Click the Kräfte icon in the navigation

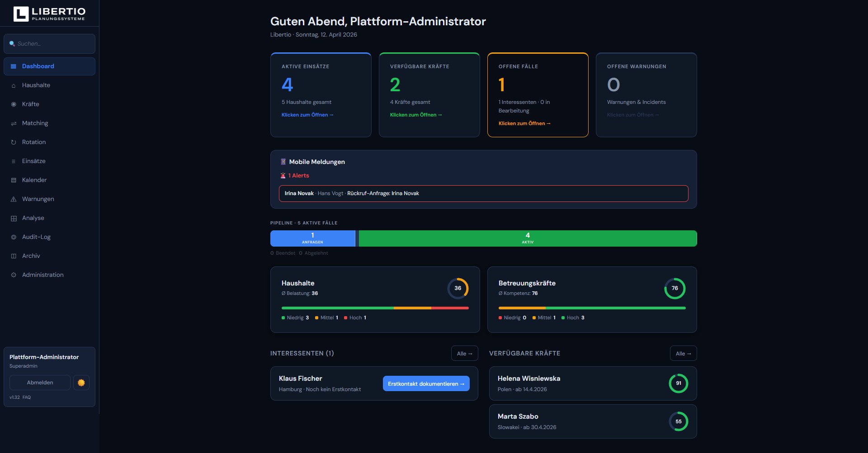click(x=13, y=104)
